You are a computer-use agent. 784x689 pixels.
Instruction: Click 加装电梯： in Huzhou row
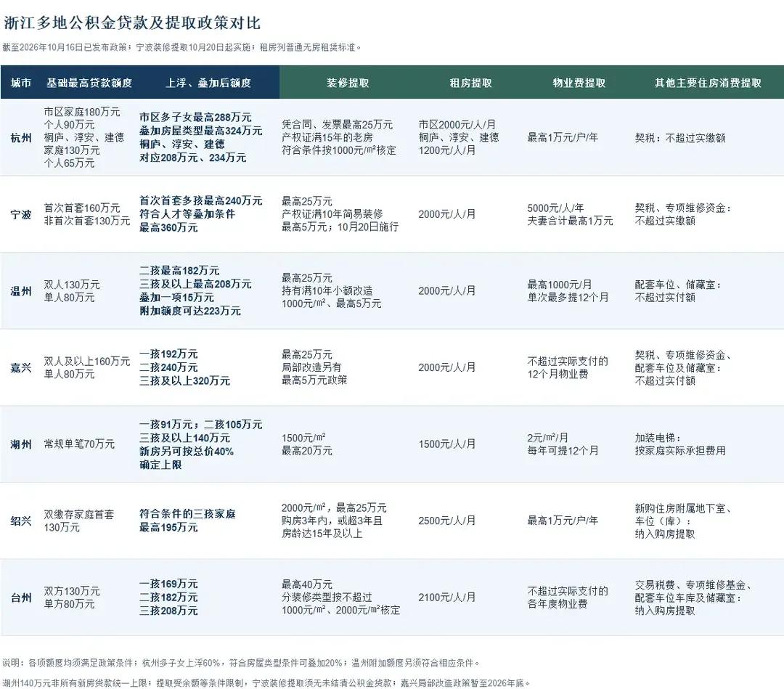(658, 438)
